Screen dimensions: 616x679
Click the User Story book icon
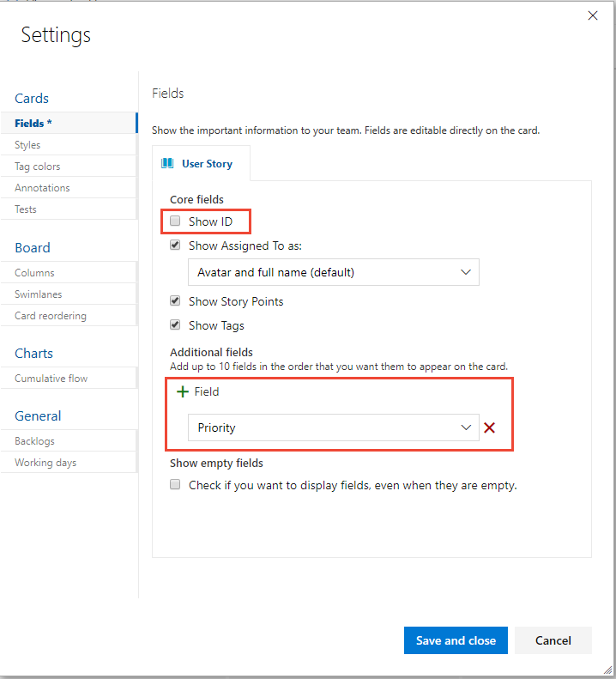coord(167,163)
